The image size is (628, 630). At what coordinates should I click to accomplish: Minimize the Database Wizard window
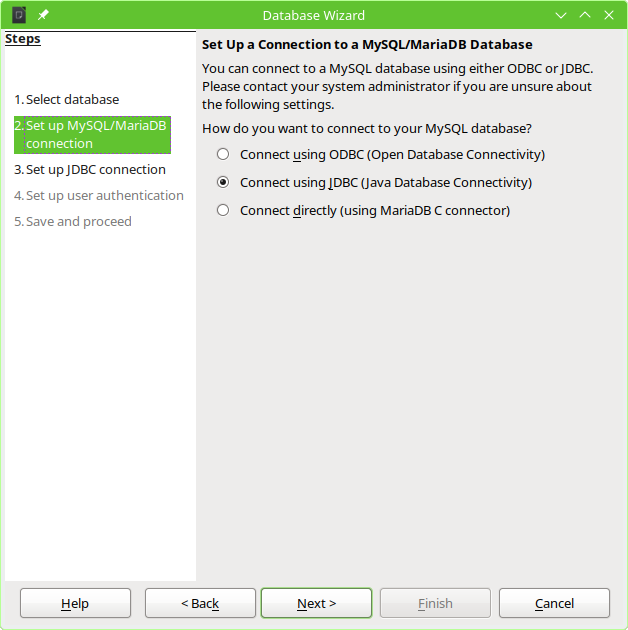pyautogui.click(x=561, y=15)
